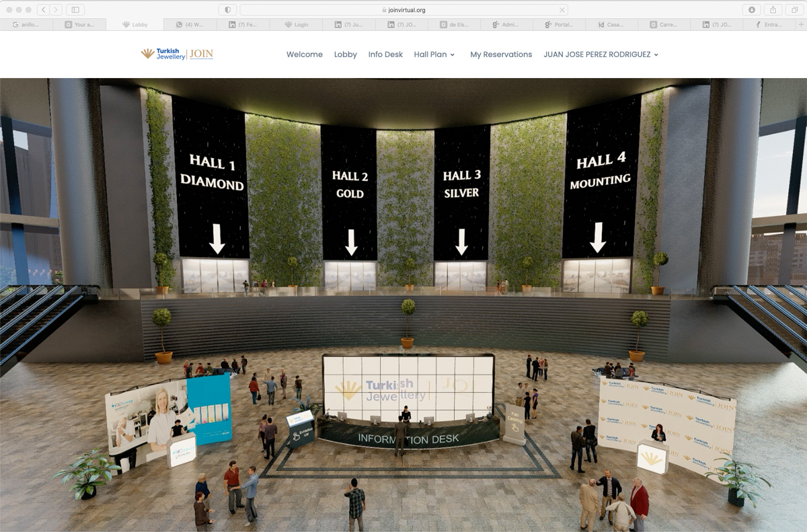Click the Lobby navigation link
Image resolution: width=807 pixels, height=532 pixels.
(345, 54)
